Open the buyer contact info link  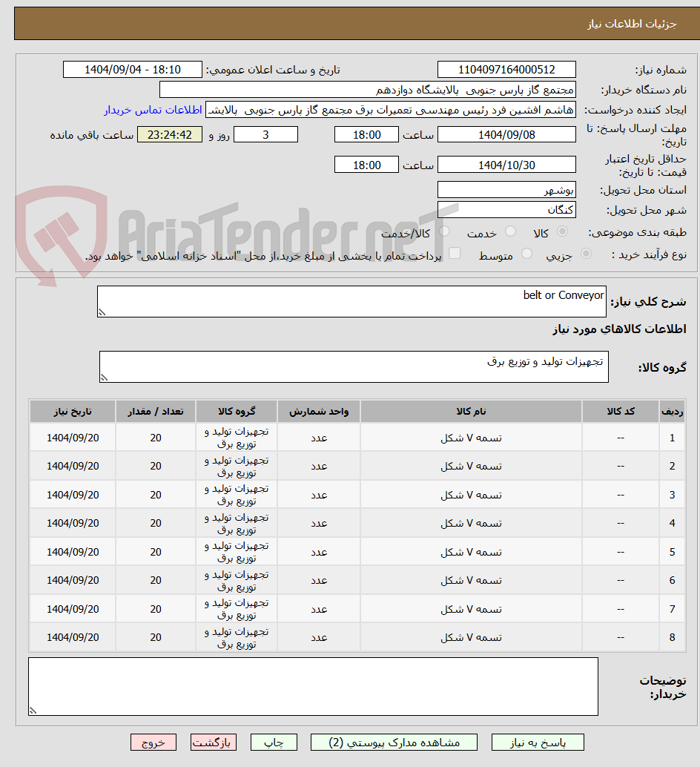click(153, 110)
